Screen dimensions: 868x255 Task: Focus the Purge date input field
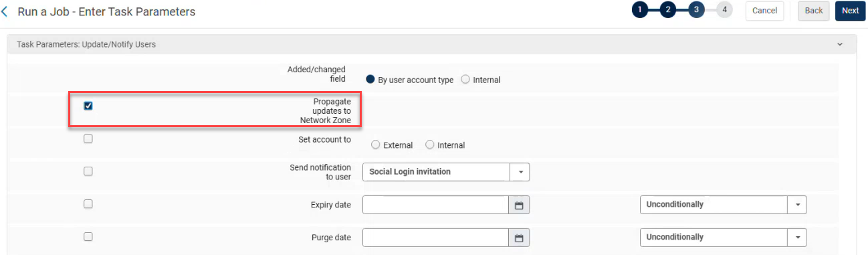(x=435, y=238)
